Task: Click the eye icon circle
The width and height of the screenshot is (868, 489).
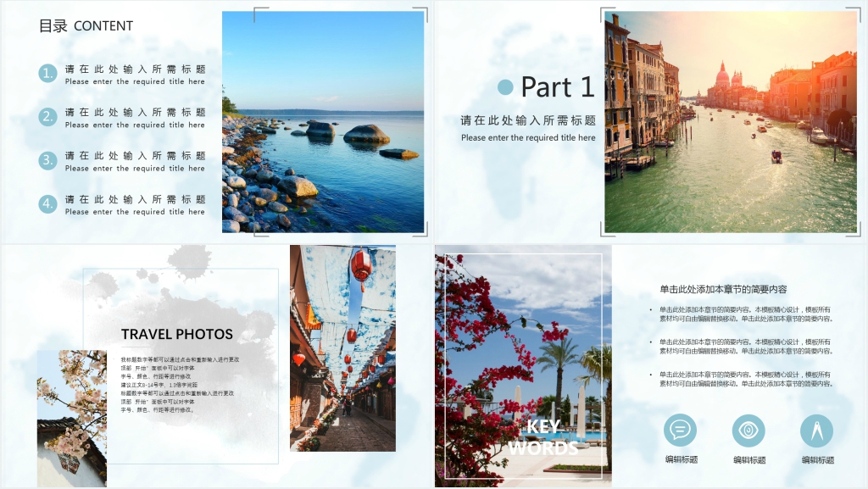Action: [748, 431]
